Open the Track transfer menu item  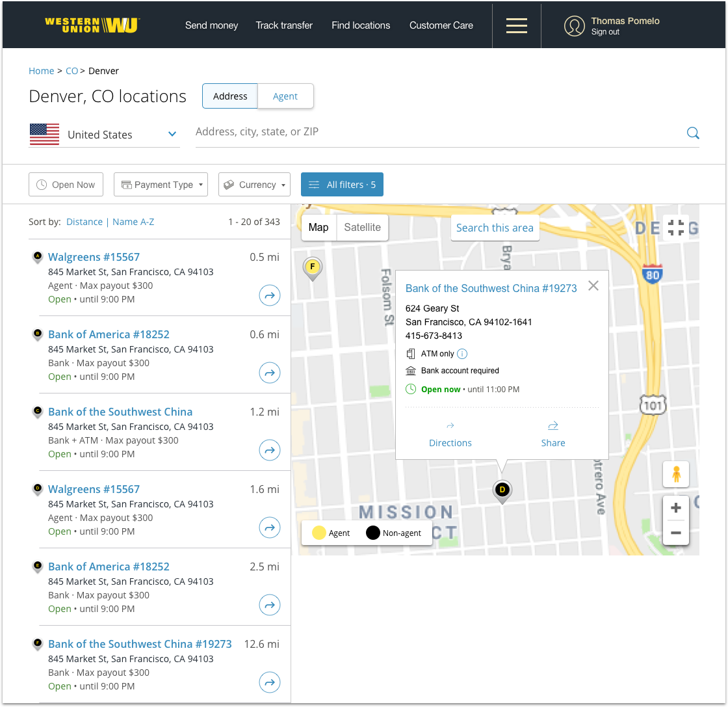(x=284, y=25)
